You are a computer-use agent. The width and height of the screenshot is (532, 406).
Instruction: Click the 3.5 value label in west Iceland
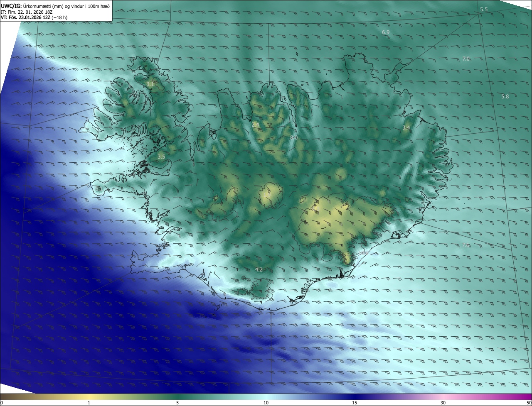[162, 157]
